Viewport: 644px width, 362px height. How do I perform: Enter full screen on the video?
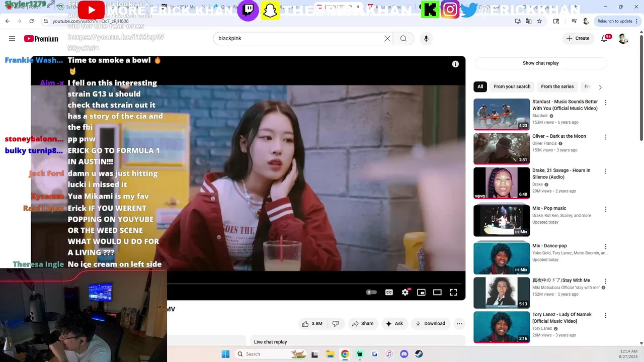(x=453, y=292)
